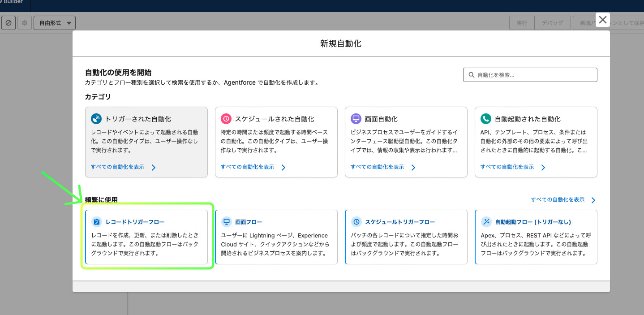This screenshot has width=644, height=315.
Task: Expand the chevron under トリガーされた自動化
Action: coord(154,168)
